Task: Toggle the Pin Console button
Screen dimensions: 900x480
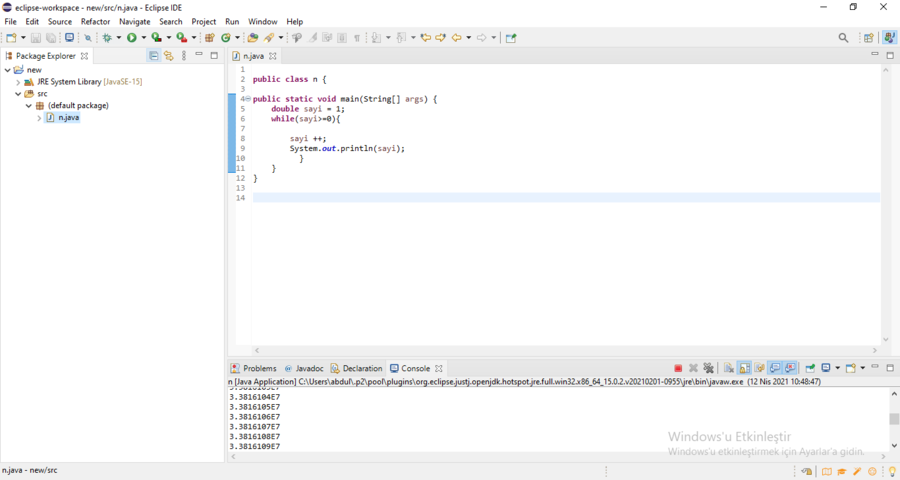Action: click(x=810, y=368)
